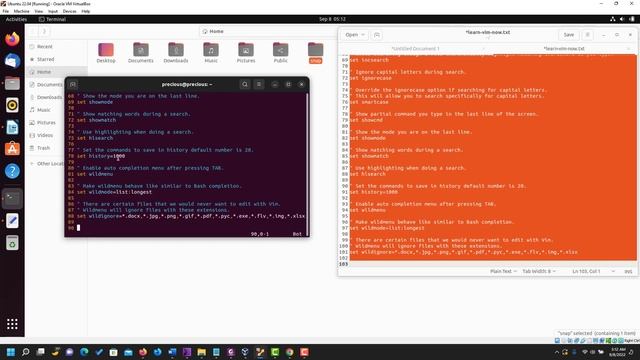640x360 pixels.
Task: Show Applications grid in dock
Action: tap(12, 324)
